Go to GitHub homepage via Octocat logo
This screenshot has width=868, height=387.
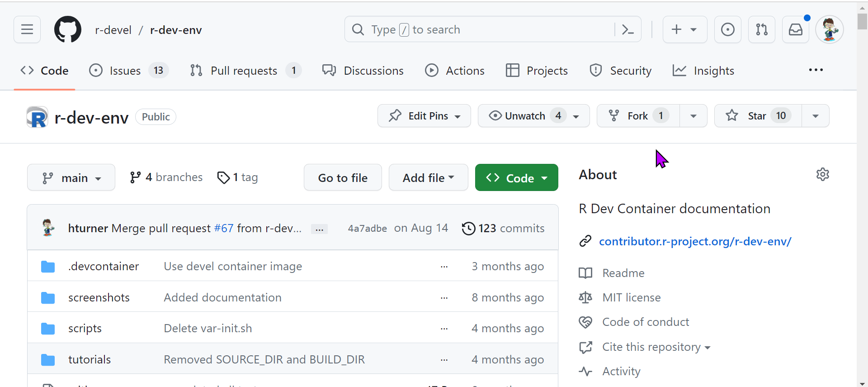[x=68, y=29]
